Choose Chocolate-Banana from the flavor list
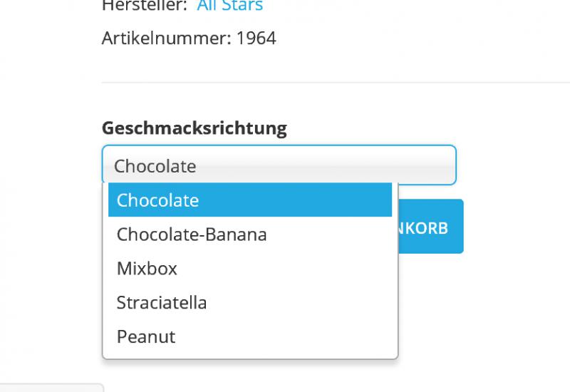570x392 pixels. pyautogui.click(x=250, y=234)
